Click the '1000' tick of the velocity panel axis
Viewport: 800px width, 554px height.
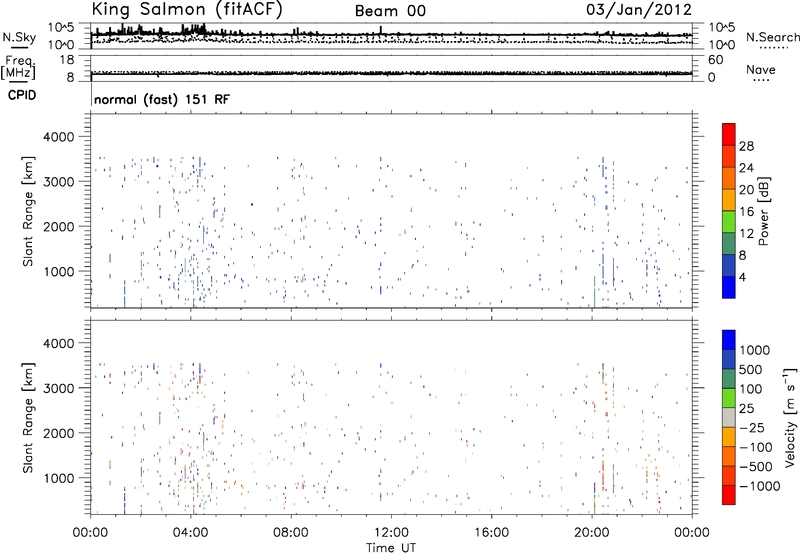click(58, 478)
